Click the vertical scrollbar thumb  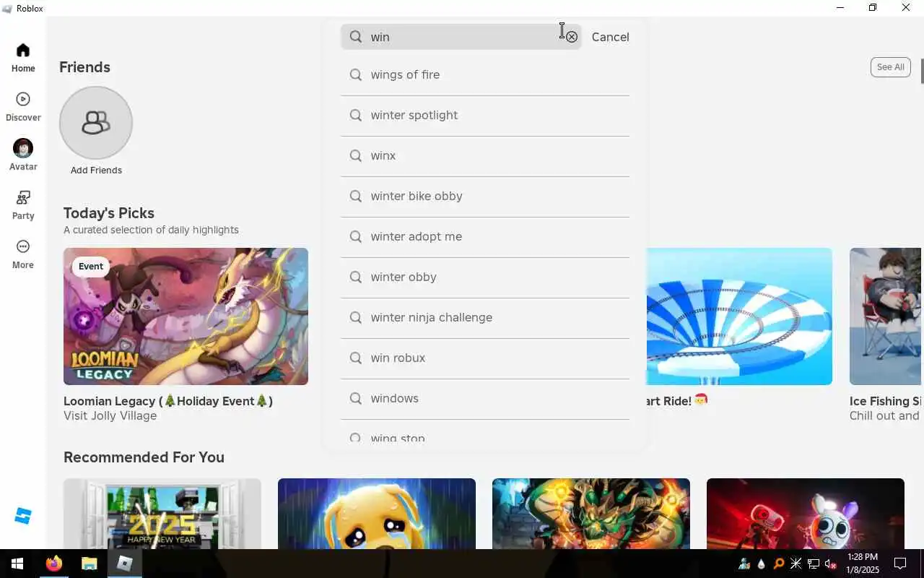tap(923, 70)
